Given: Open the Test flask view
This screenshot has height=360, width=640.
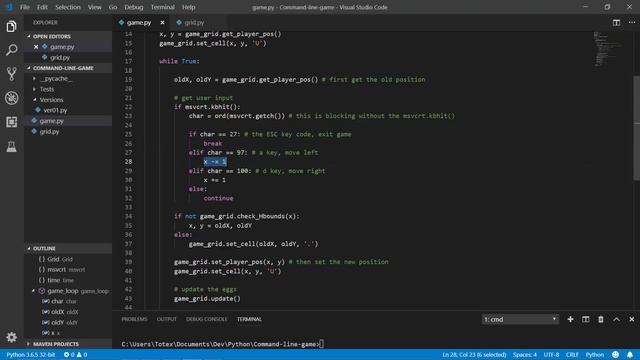Looking at the screenshot, I should (x=11, y=146).
